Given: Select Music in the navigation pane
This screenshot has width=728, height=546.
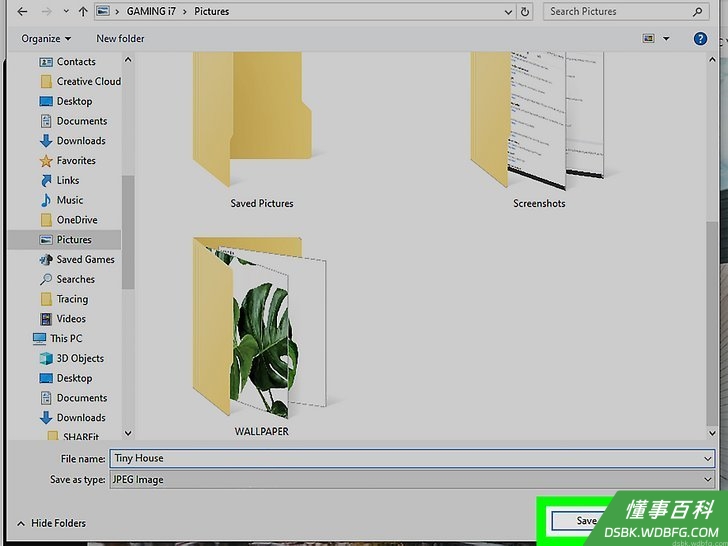Looking at the screenshot, I should pyautogui.click(x=62, y=200).
